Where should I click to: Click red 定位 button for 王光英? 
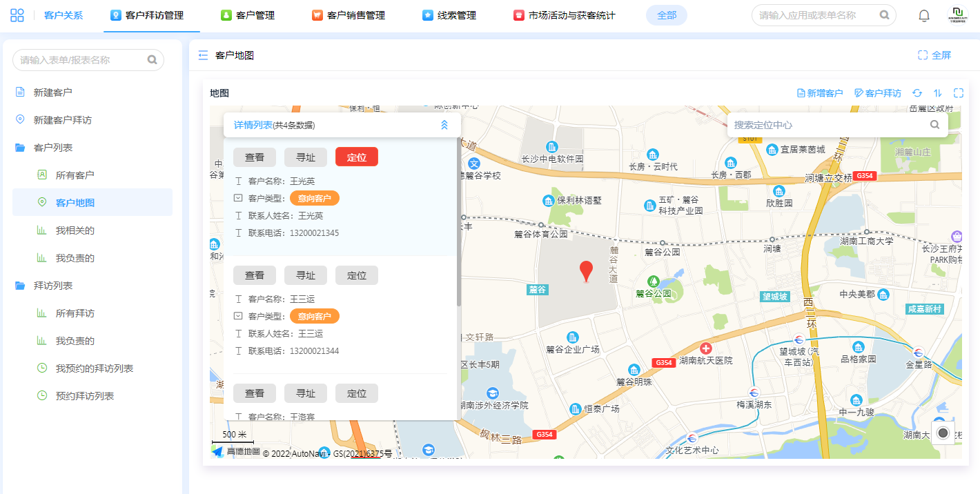(x=357, y=157)
